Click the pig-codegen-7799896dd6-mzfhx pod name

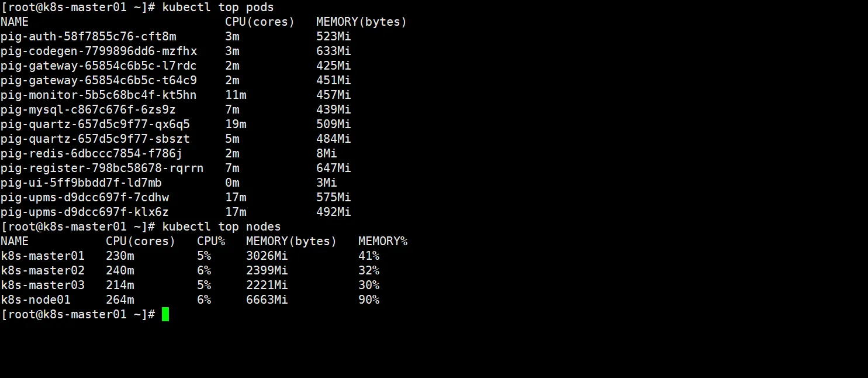(99, 51)
